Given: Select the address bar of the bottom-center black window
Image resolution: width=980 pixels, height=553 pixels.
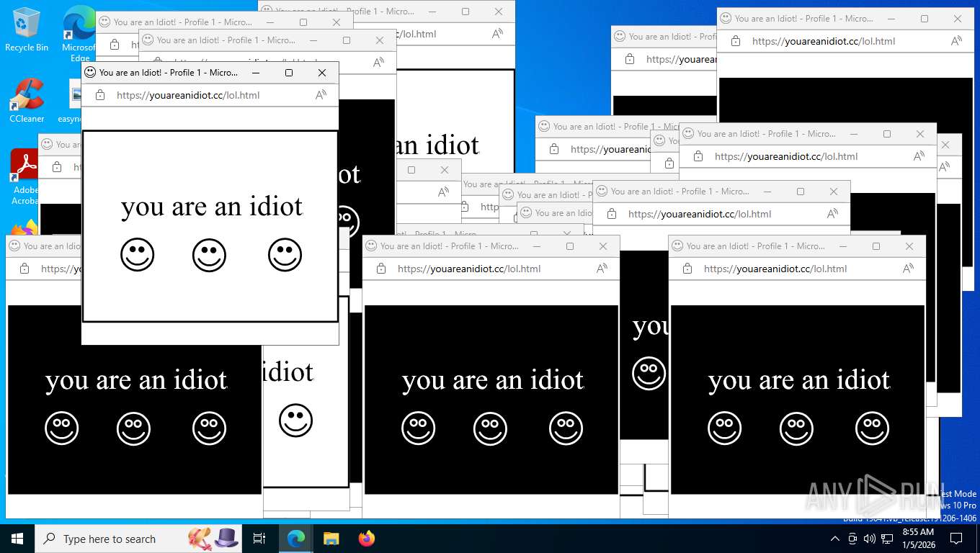Looking at the screenshot, I should pos(469,269).
